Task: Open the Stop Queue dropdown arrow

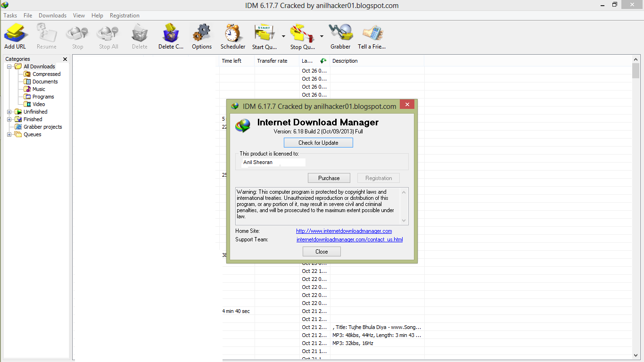Action: [322, 36]
